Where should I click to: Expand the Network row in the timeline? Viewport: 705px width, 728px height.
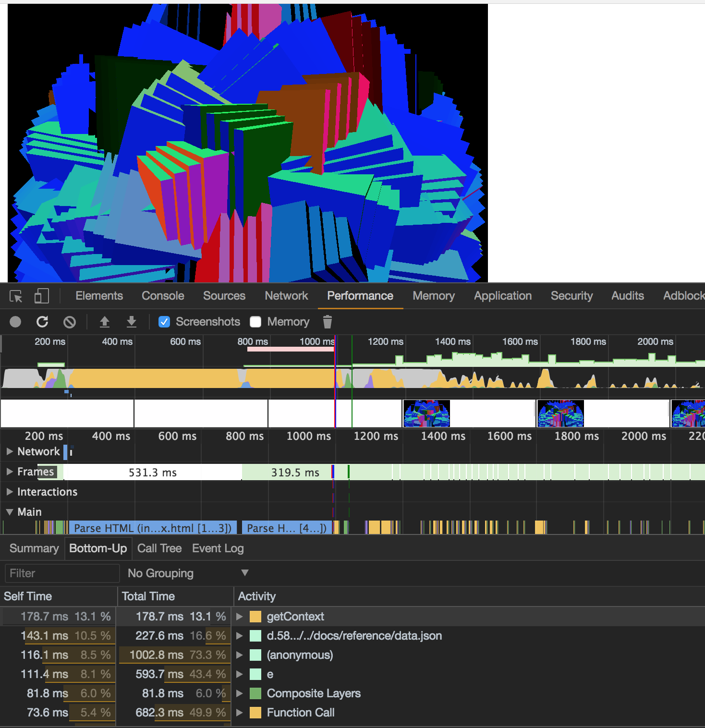pyautogui.click(x=10, y=451)
